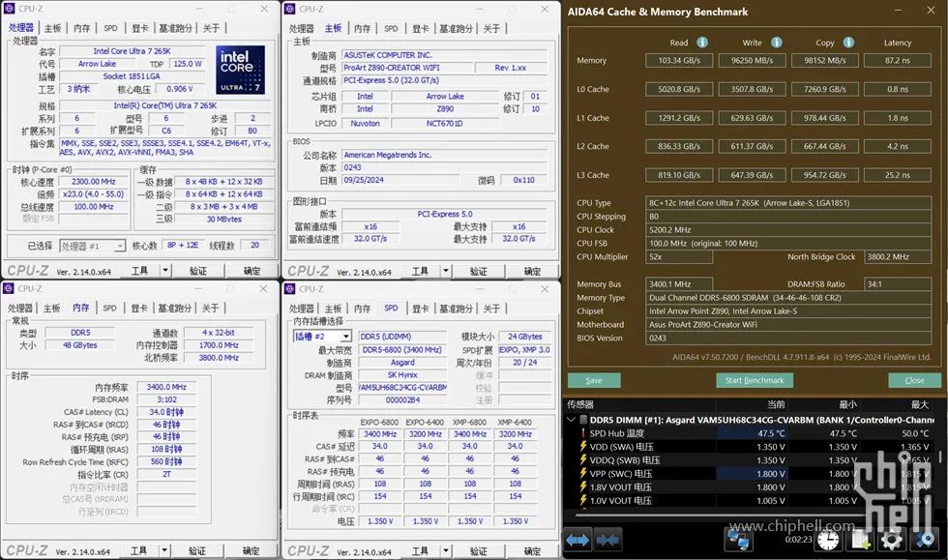Click the CPU-Z title icon in SPD window
Screen dimensions: 948x560
289,289
